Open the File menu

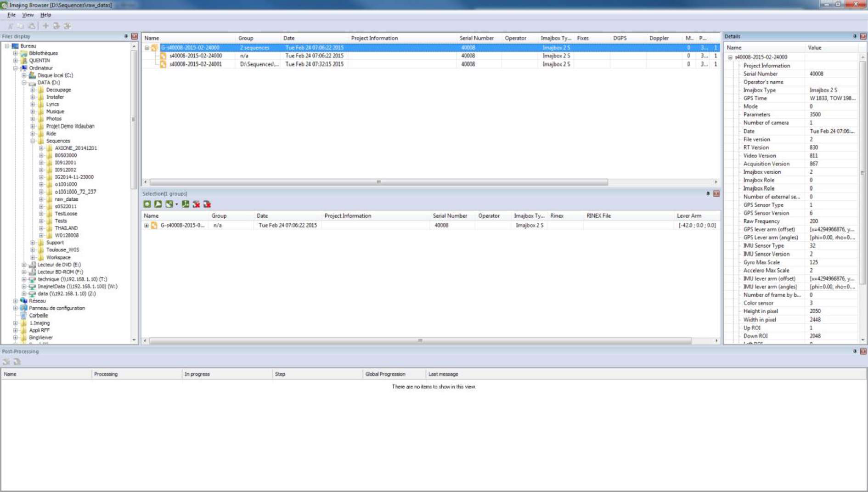pos(11,15)
